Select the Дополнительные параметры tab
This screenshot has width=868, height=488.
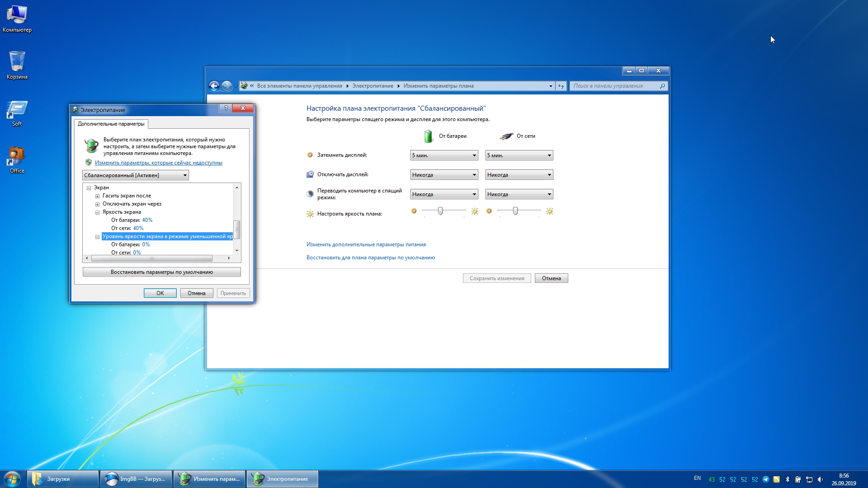[x=111, y=124]
